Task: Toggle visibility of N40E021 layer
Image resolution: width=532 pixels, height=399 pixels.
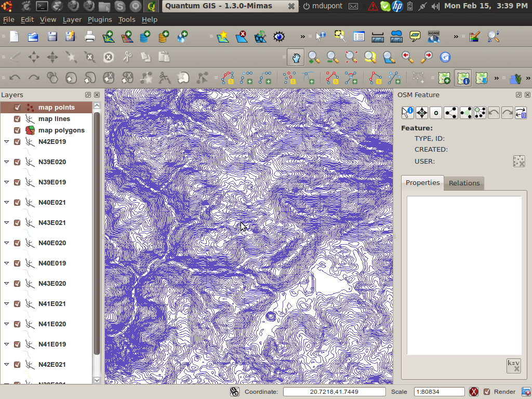Action: tap(17, 203)
